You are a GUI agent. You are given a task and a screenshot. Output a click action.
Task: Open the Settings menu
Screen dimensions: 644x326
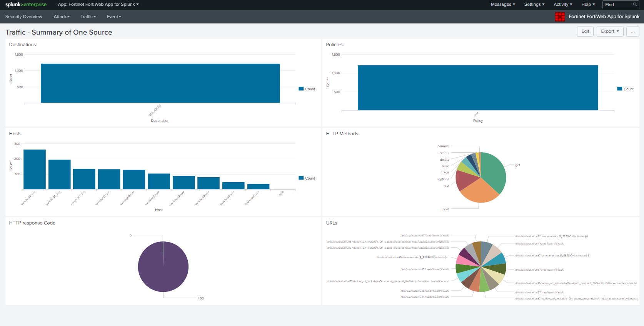[534, 5]
